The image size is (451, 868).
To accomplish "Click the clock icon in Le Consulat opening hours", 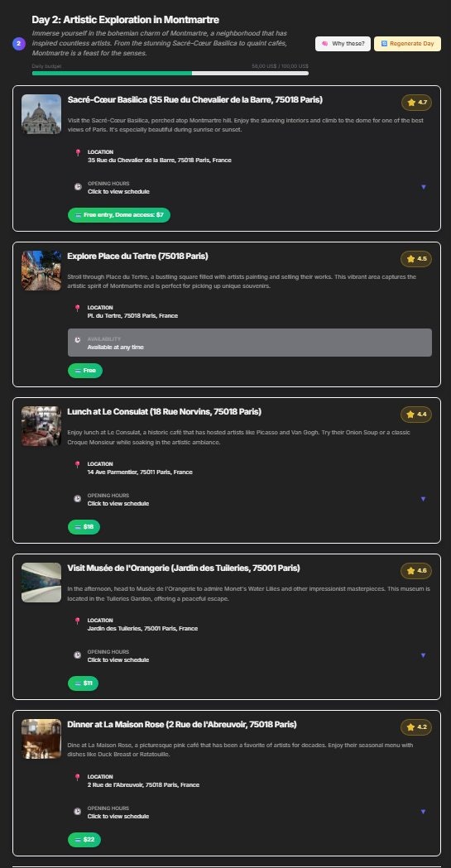I will tap(78, 499).
